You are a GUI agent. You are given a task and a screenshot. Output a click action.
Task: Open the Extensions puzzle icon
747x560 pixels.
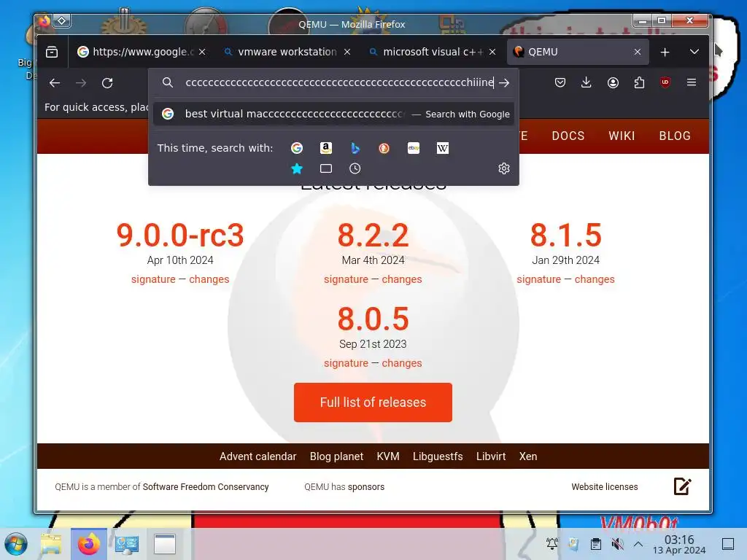[639, 82]
